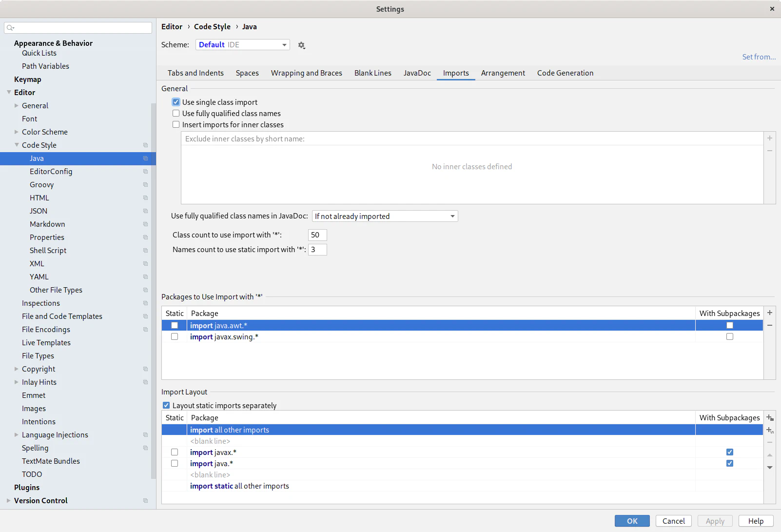Enable Use fully qualified class names

point(176,114)
